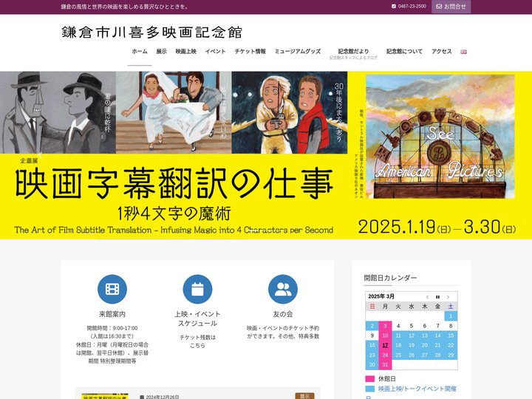
Task: Click the pink 休館日 legend swatch
Action: point(370,379)
